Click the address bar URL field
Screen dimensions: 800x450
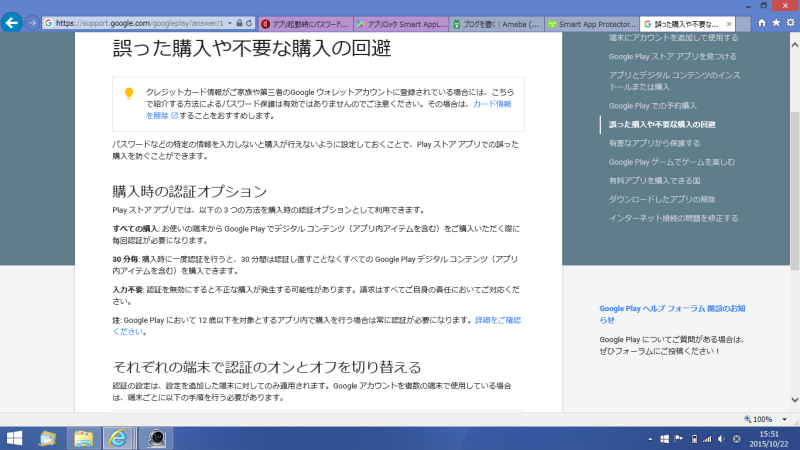pyautogui.click(x=139, y=23)
